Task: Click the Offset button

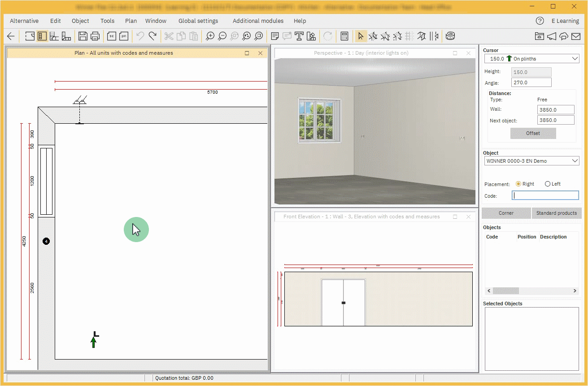Action: 533,133
